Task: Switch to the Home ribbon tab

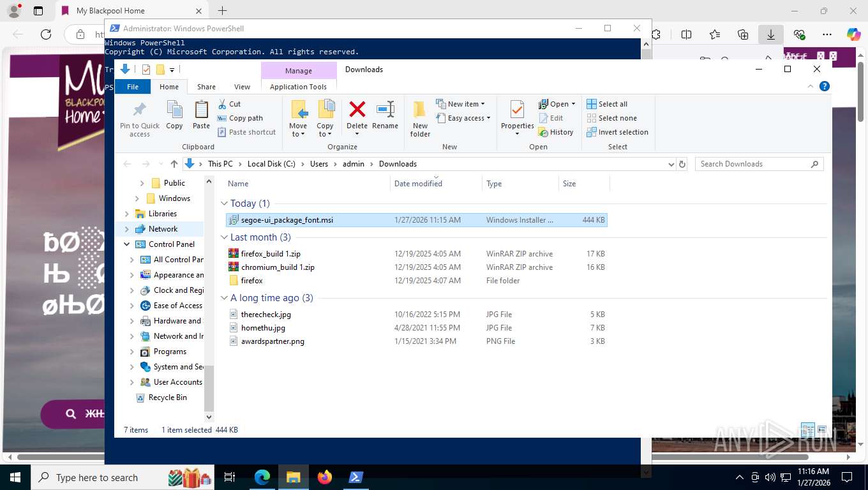Action: [x=169, y=87]
